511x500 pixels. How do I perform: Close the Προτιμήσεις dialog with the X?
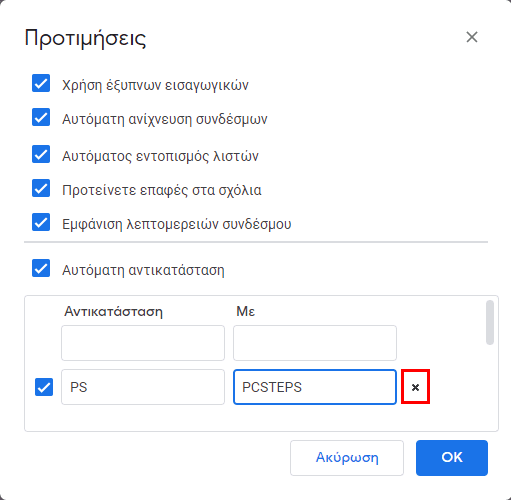(x=472, y=37)
